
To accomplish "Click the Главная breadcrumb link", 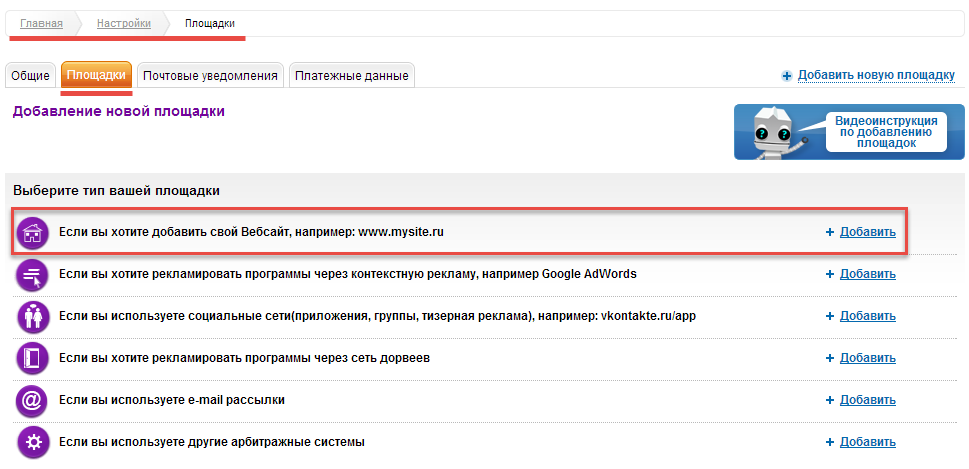I will click(x=41, y=22).
